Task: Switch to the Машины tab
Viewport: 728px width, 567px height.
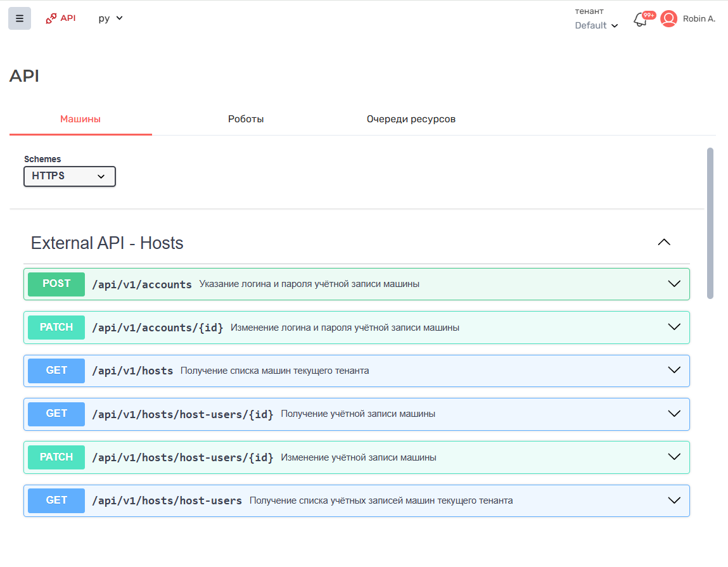Action: click(80, 119)
